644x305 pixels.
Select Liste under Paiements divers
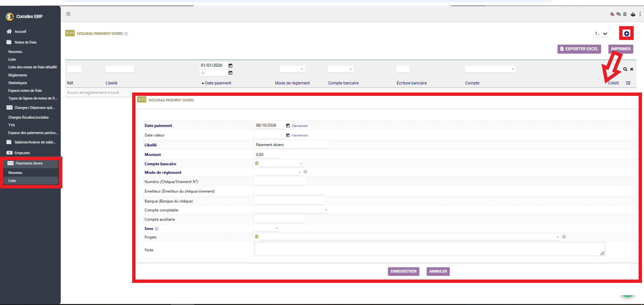[12, 181]
